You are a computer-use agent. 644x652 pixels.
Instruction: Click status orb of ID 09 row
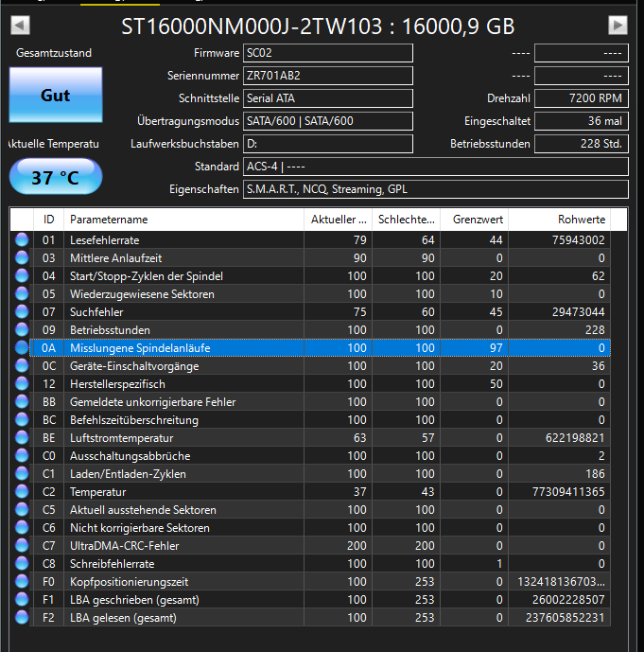pyautogui.click(x=22, y=329)
